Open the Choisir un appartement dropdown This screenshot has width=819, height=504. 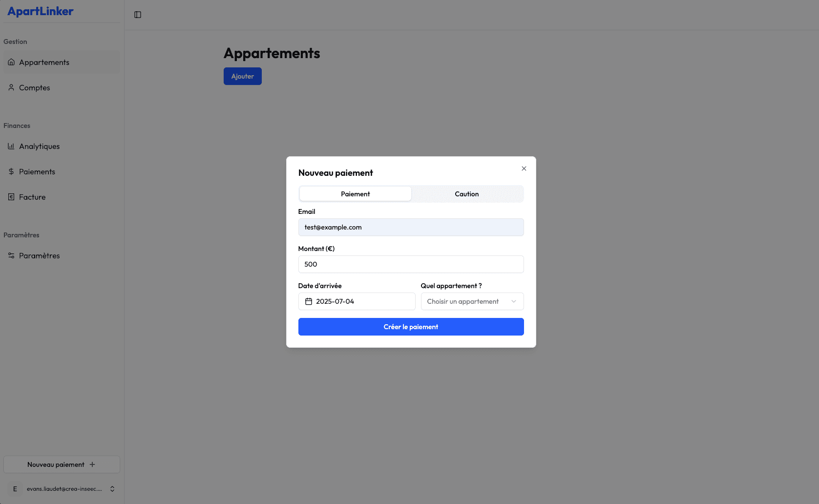[472, 301]
